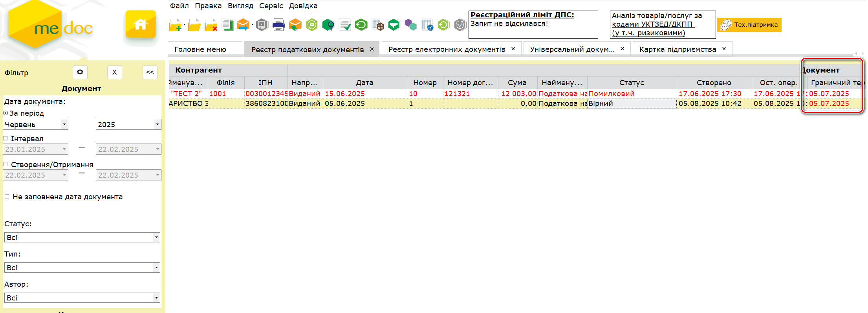Click the green hexagon filter funnel icon

pyautogui.click(x=394, y=25)
